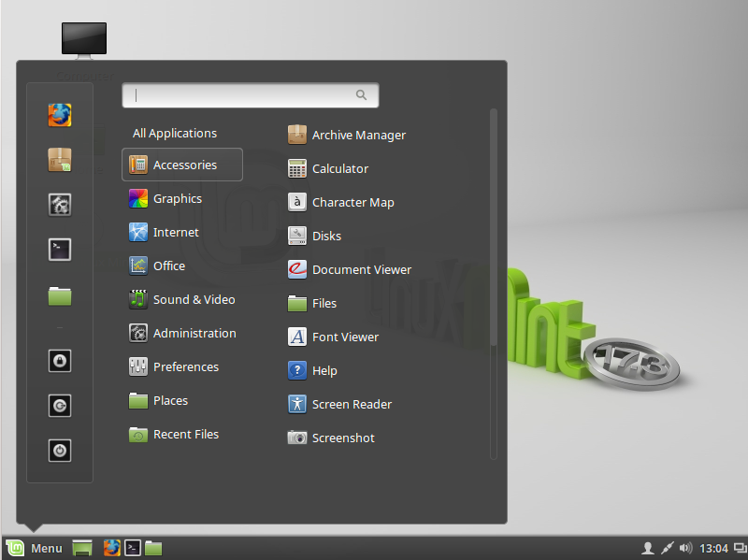Click the Disks label

pyautogui.click(x=326, y=237)
